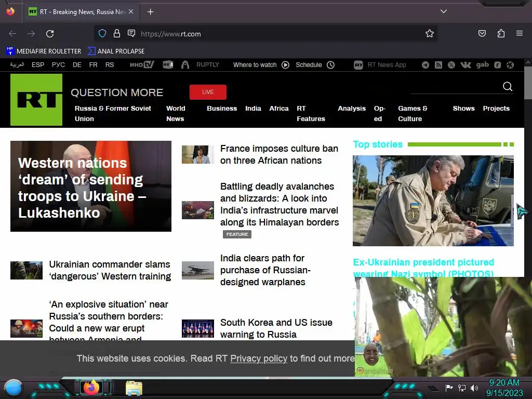Viewport: 532px width, 399px height.
Task: Open the Pocket save icon
Action: tap(482, 33)
